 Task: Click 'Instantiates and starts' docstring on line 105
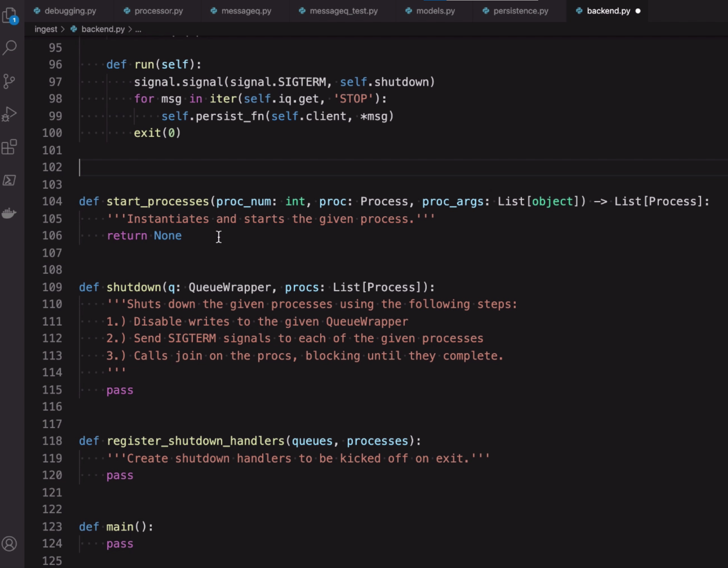[205, 219]
